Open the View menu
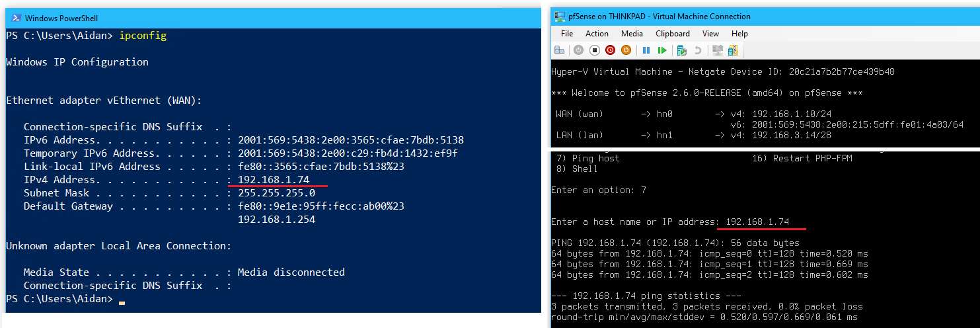980x328 pixels. (710, 34)
